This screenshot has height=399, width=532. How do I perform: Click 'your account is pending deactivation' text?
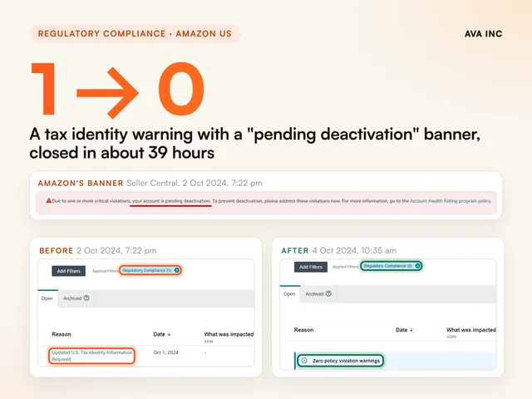pyautogui.click(x=171, y=201)
